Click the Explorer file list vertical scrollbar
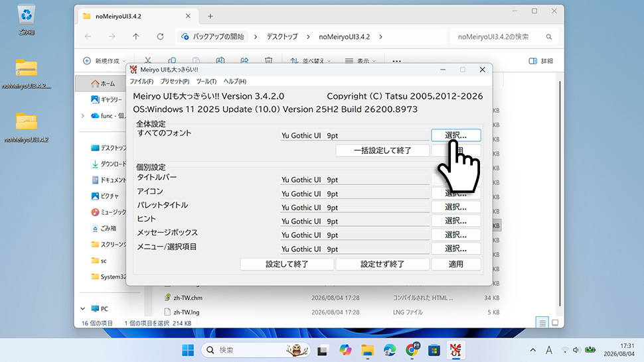This screenshot has height=362, width=644. pyautogui.click(x=560, y=194)
